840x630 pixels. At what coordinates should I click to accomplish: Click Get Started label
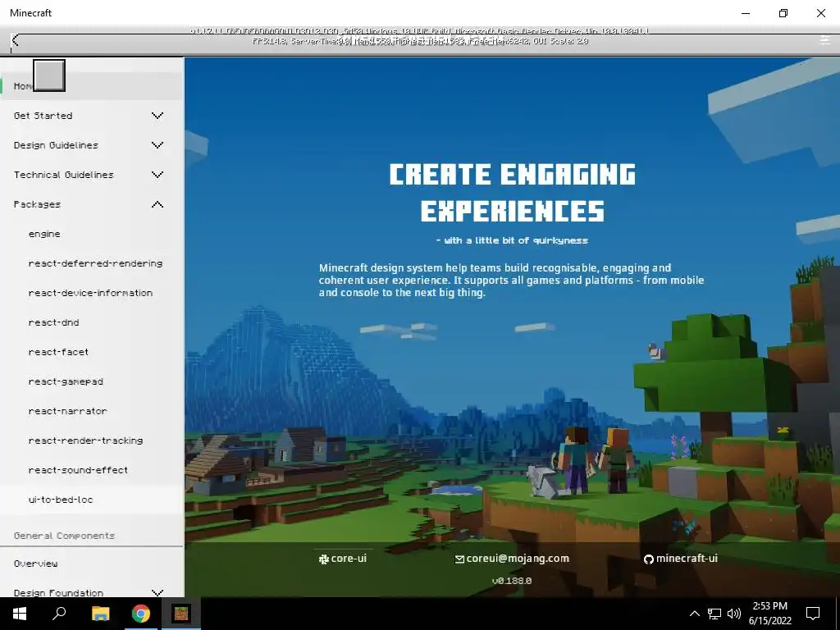click(43, 116)
